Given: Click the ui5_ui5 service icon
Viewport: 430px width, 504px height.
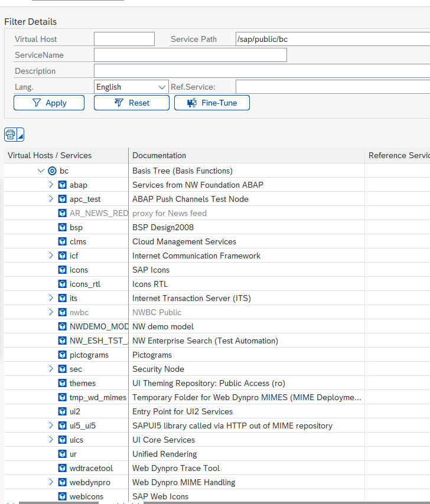Looking at the screenshot, I should tap(63, 426).
